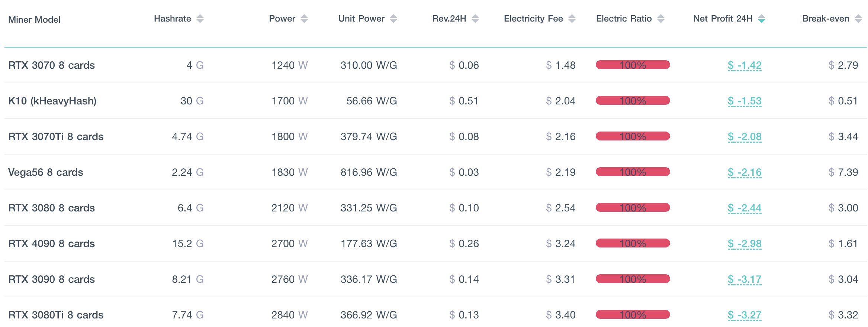
Task: Sort table by Hashrate column arrows
Action: coord(200,19)
